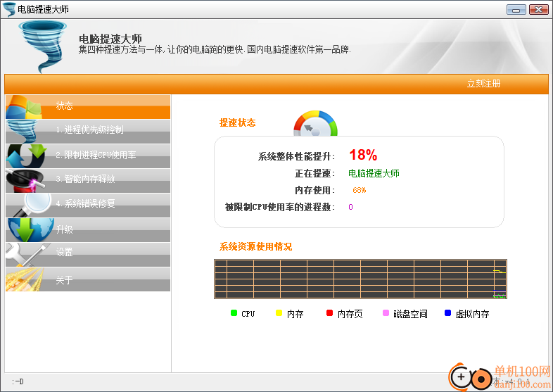Open 4.系统错误修复 section

point(88,206)
